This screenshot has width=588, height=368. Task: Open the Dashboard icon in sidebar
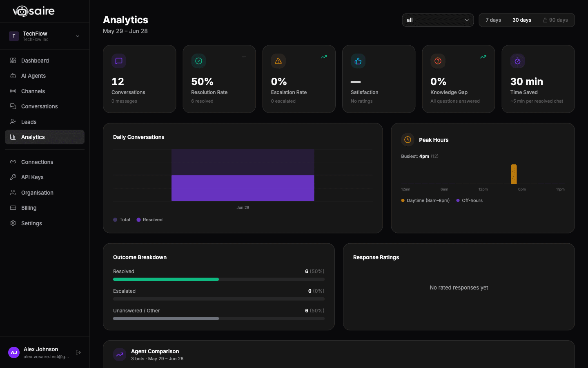click(13, 61)
